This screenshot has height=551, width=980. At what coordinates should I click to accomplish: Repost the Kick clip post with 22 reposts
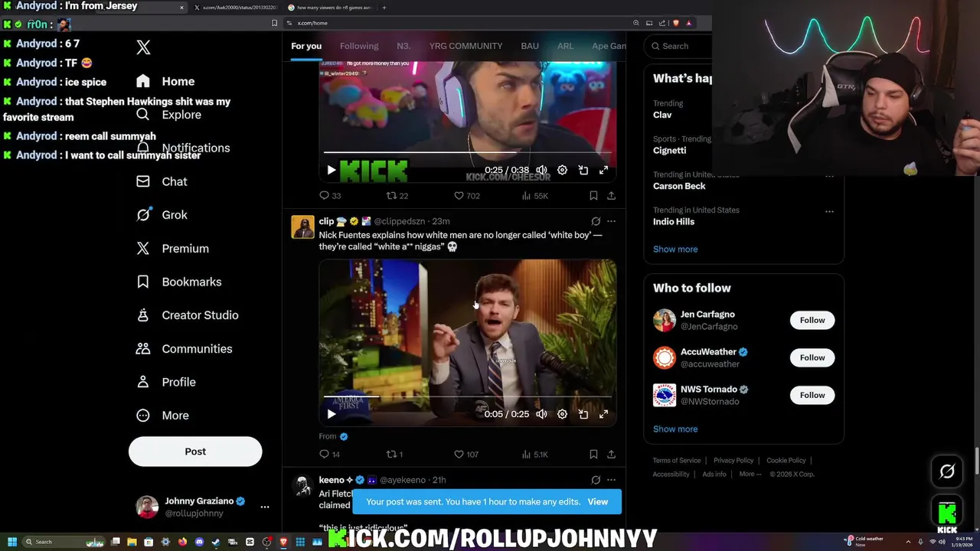point(397,196)
